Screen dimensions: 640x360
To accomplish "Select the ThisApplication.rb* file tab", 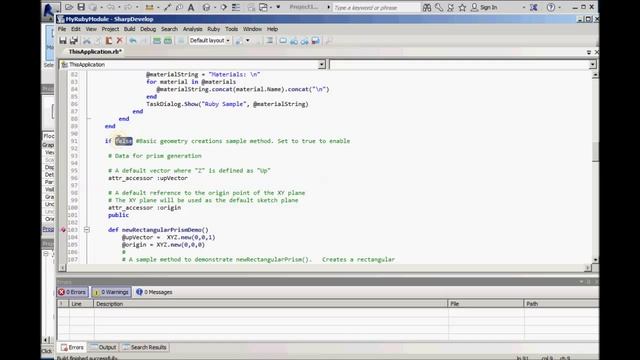I will click(95, 52).
